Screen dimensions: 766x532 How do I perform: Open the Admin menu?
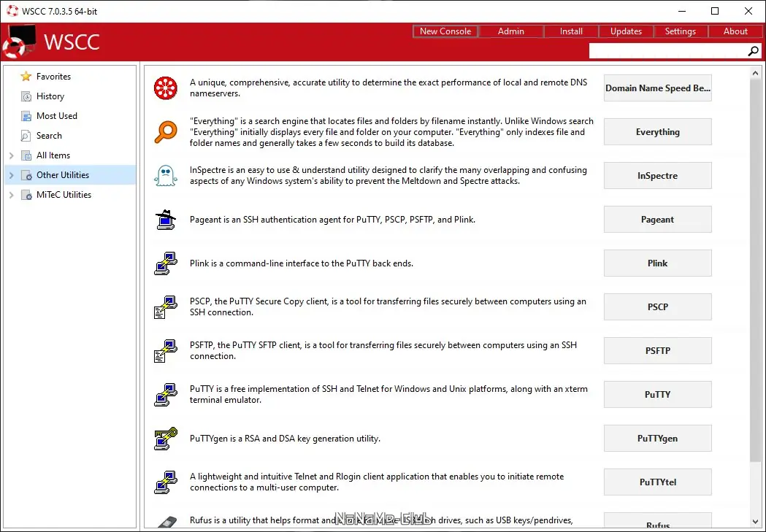coord(511,31)
